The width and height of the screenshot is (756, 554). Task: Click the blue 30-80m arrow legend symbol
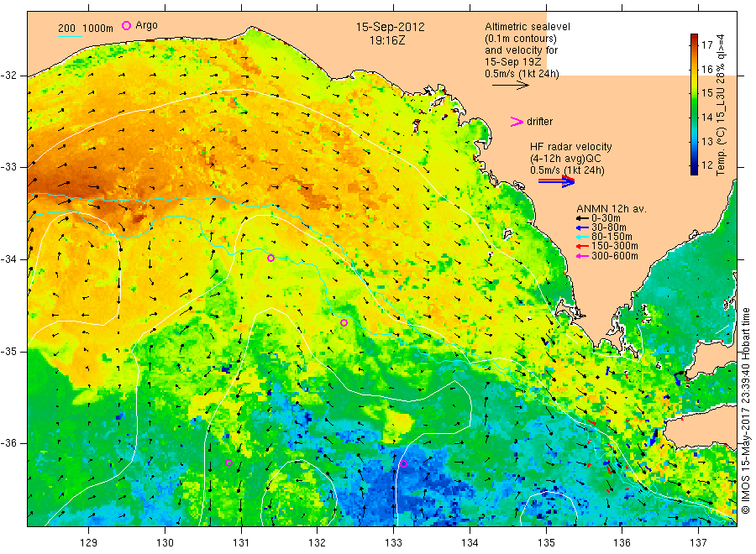[x=582, y=227]
